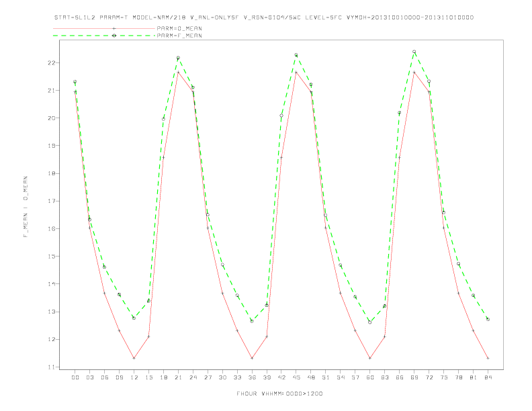Click x-axis forecast hour label 60
This screenshot has width=532, height=411.
(370, 377)
